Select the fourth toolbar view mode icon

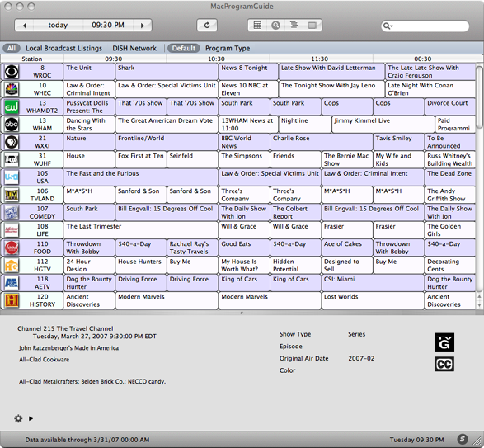click(312, 25)
